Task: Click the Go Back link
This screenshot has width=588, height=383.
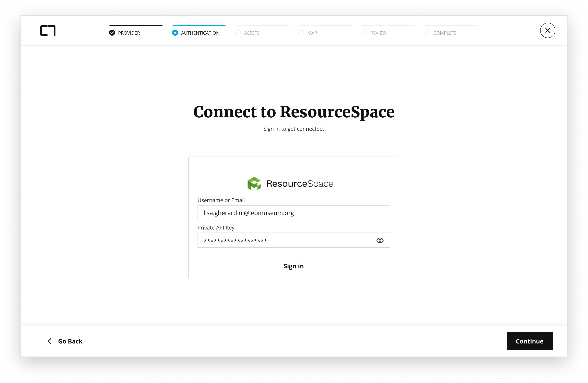Action: pyautogui.click(x=65, y=341)
